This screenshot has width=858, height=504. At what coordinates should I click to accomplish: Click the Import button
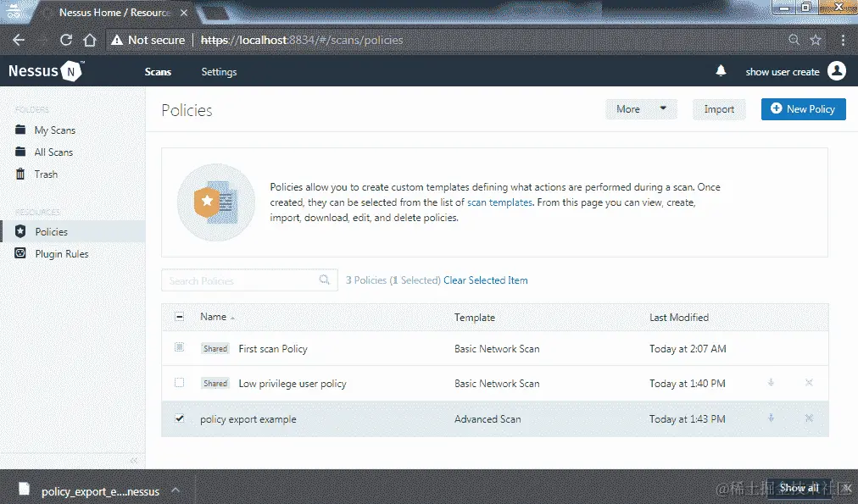719,108
